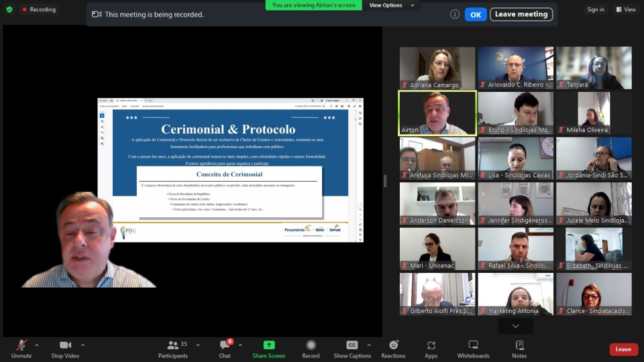Click the Recording indicator
Viewport: 644px width, 362px height.
(39, 9)
